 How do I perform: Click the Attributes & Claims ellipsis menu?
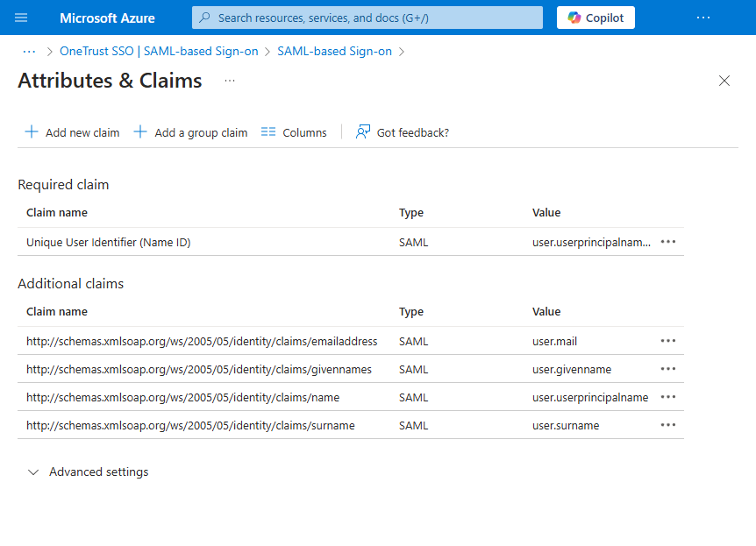pos(229,81)
